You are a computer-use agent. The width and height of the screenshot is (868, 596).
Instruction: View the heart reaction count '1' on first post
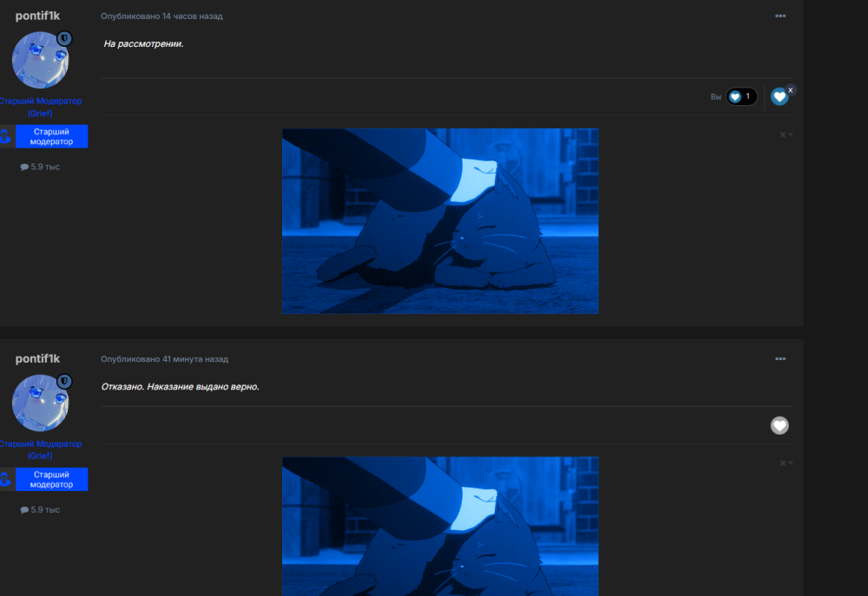pos(741,96)
